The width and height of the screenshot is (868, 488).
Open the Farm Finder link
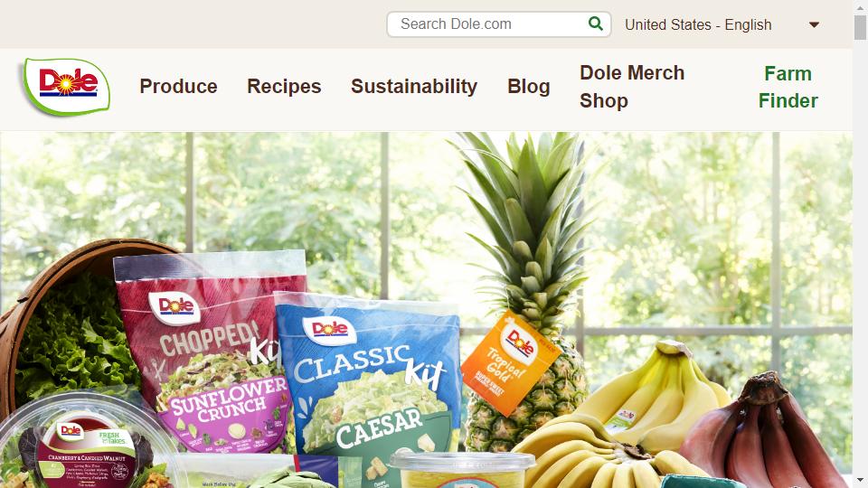click(x=788, y=87)
